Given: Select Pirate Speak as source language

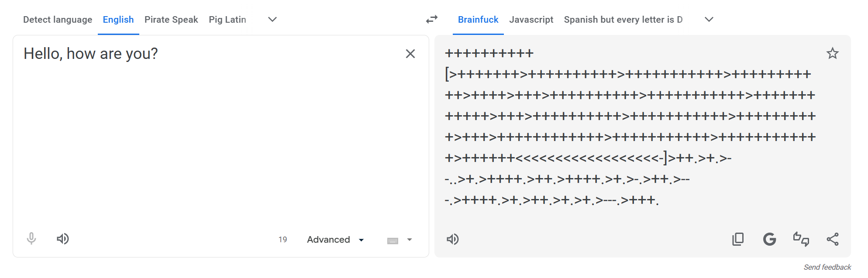Looking at the screenshot, I should point(171,19).
